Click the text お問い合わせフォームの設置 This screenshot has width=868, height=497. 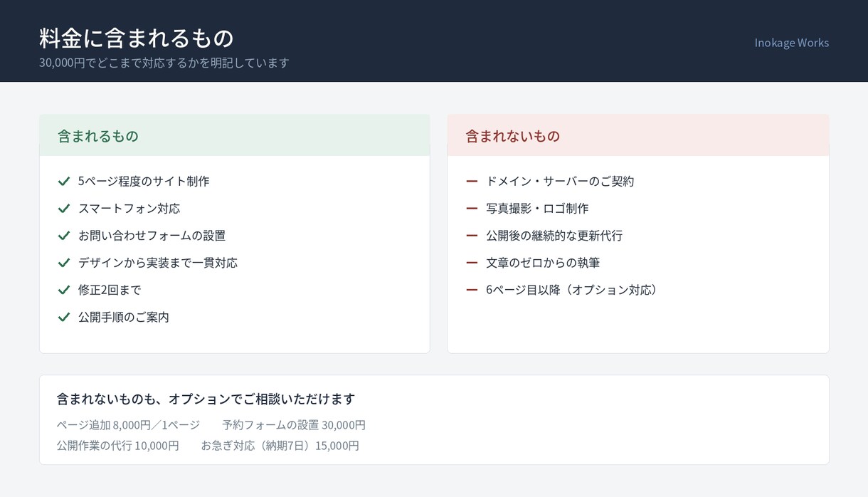pyautogui.click(x=152, y=235)
